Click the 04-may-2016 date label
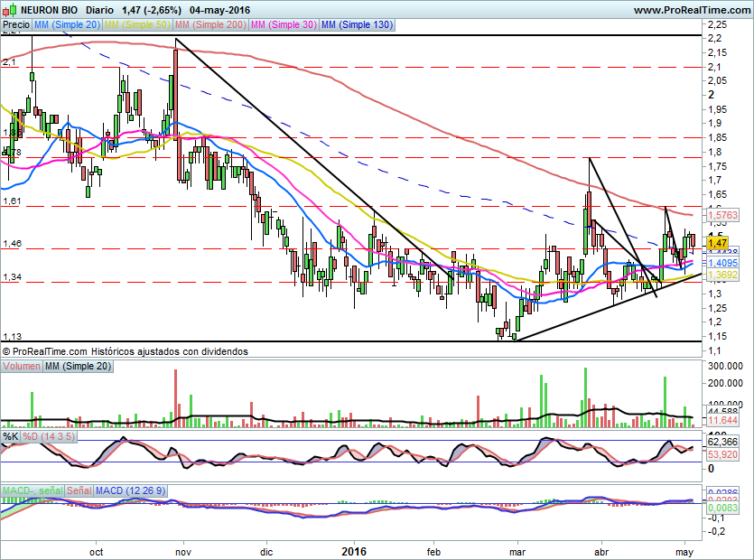 click(219, 10)
